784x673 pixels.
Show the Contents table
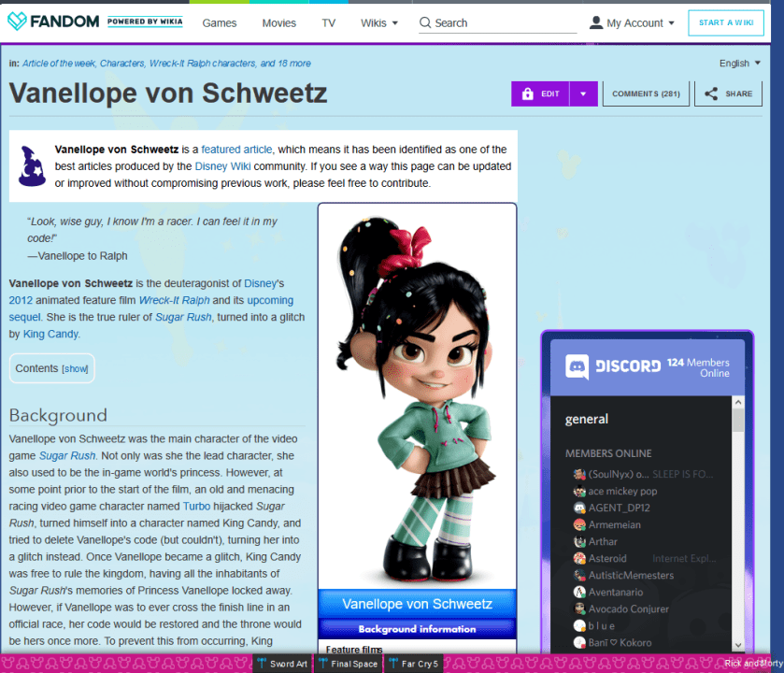(76, 368)
